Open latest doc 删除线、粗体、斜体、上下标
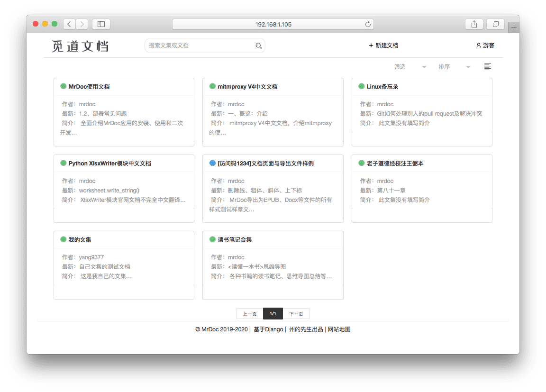 (x=265, y=191)
